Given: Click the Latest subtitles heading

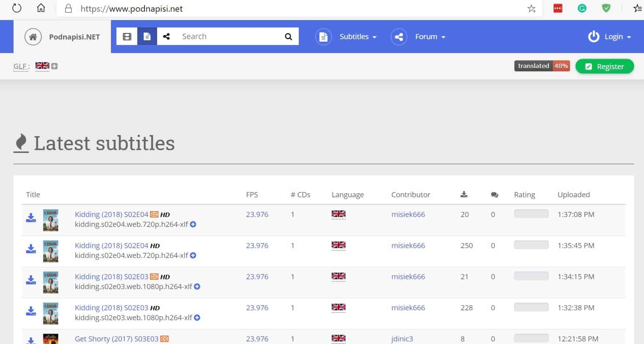Looking at the screenshot, I should (x=104, y=143).
